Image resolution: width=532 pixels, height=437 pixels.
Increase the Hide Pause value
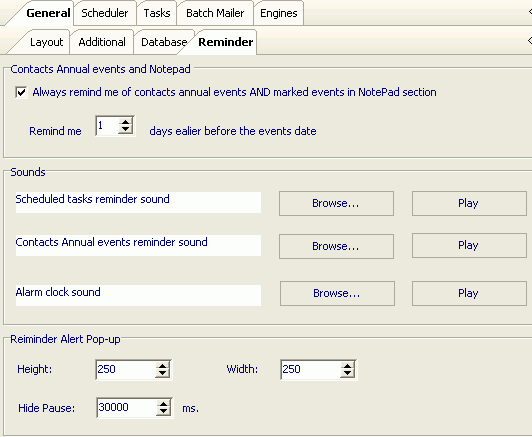click(164, 404)
